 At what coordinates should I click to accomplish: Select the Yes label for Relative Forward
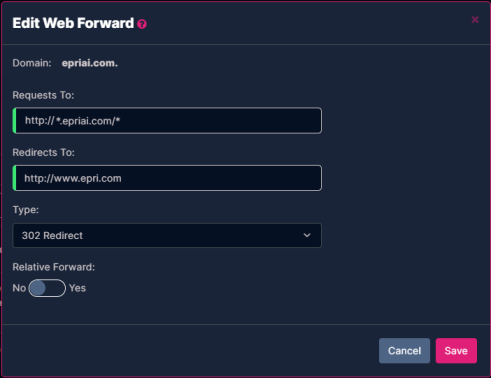[x=77, y=288]
